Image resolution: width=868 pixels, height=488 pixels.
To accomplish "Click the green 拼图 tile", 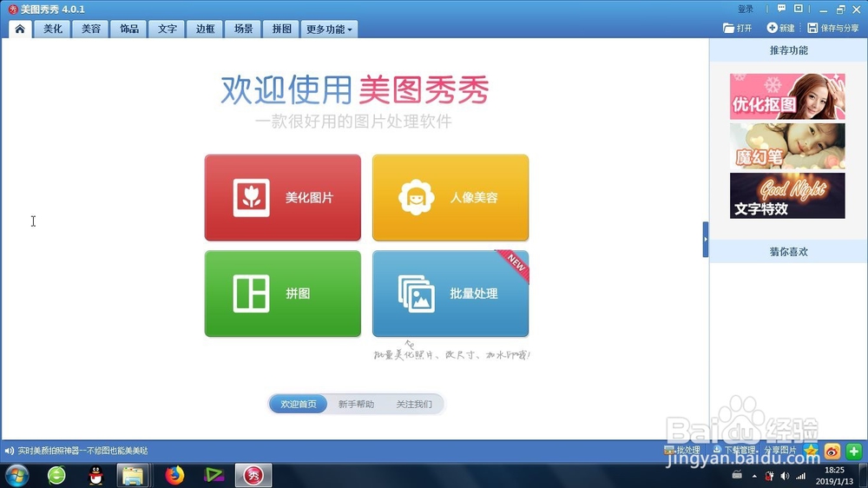I will 282,293.
